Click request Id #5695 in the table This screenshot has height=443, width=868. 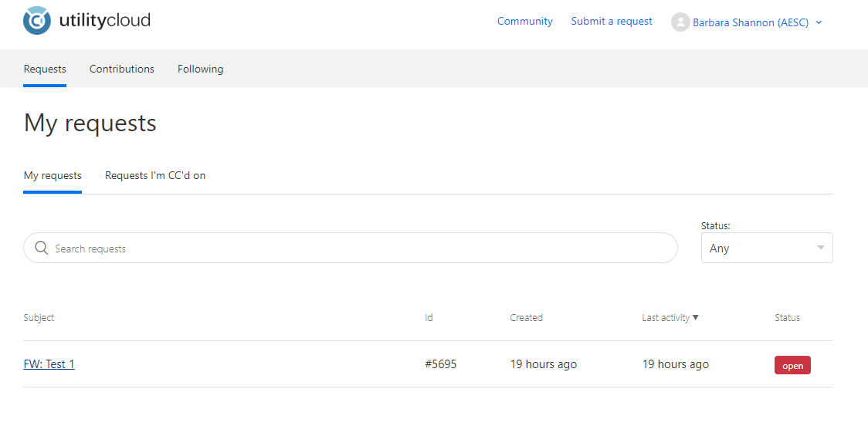pyautogui.click(x=440, y=364)
